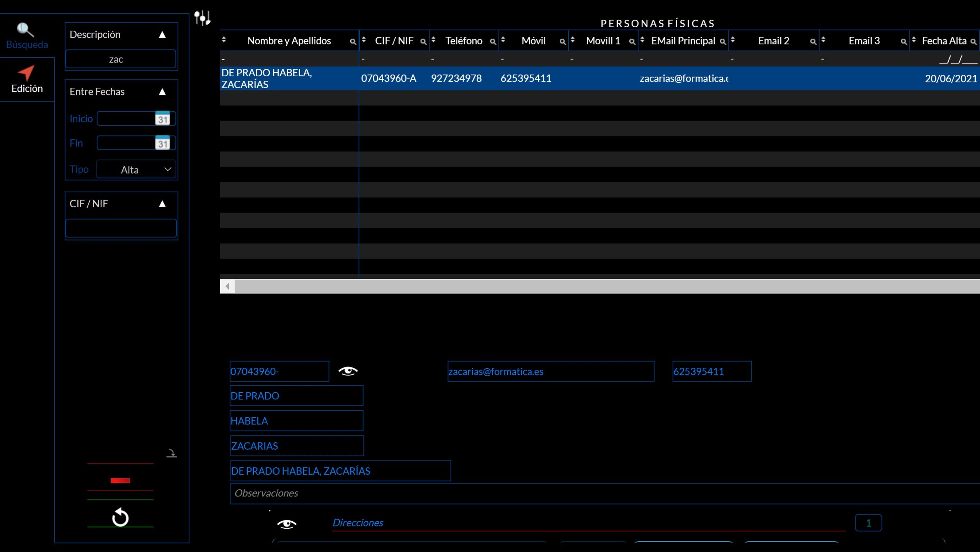Click sort arrows of Email 3 column
The width and height of the screenshot is (980, 552).
(x=823, y=39)
